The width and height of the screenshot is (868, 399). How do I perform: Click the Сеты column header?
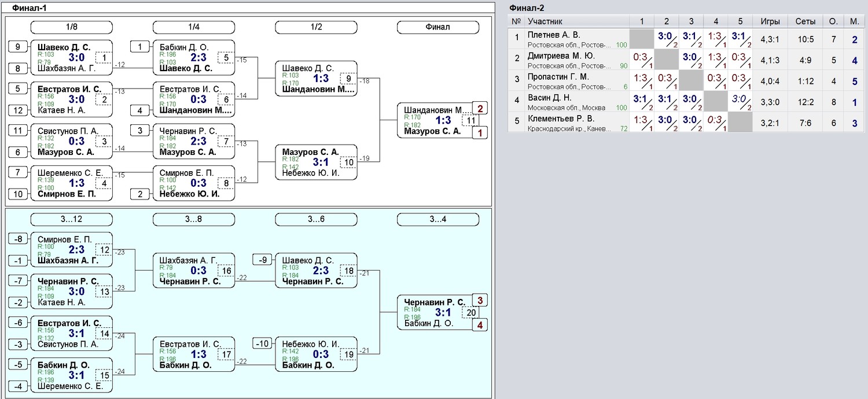click(806, 21)
